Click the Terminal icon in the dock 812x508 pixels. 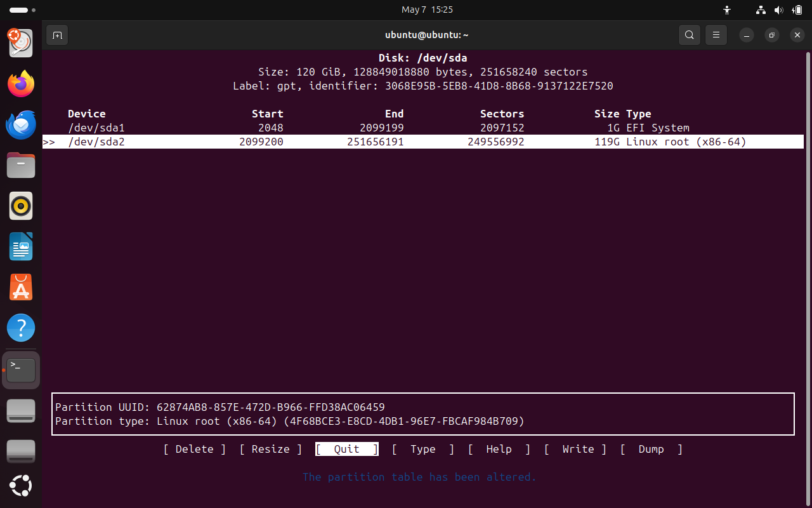coord(21,370)
